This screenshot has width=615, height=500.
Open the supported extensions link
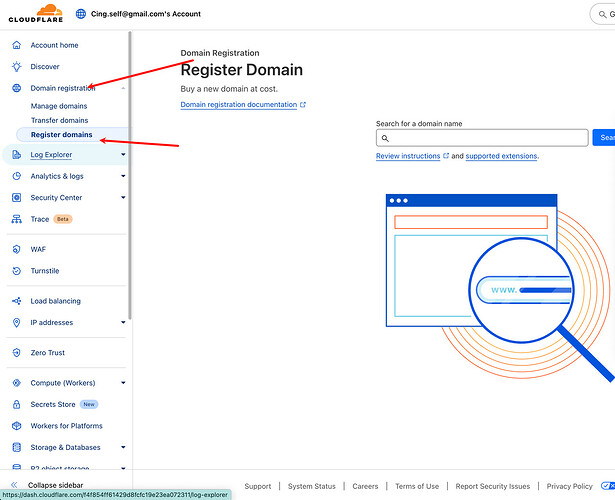[x=501, y=156]
